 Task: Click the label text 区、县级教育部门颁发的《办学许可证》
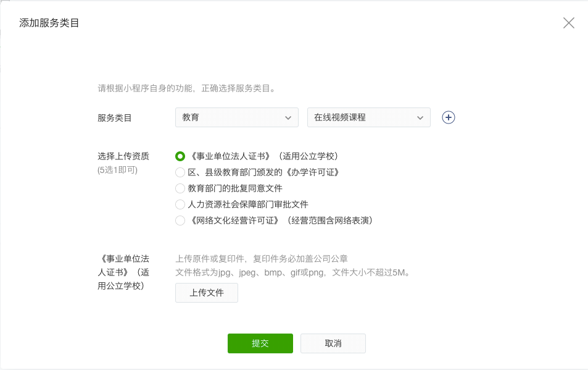click(264, 172)
